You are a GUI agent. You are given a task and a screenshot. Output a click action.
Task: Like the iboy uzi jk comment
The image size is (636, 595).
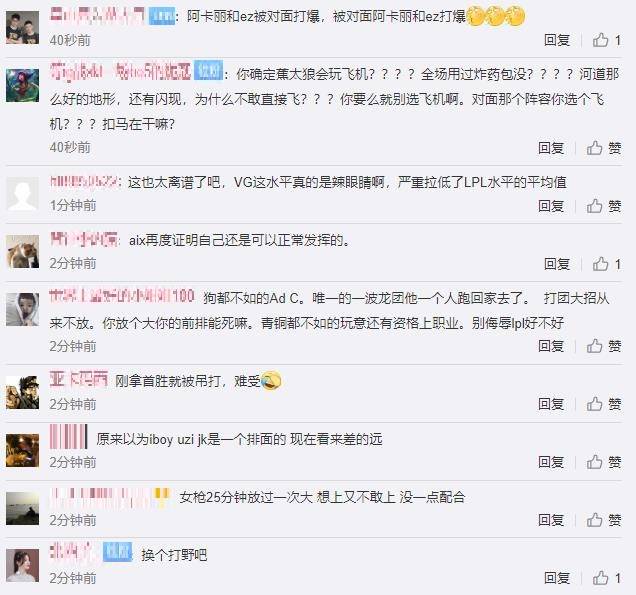pos(604,462)
